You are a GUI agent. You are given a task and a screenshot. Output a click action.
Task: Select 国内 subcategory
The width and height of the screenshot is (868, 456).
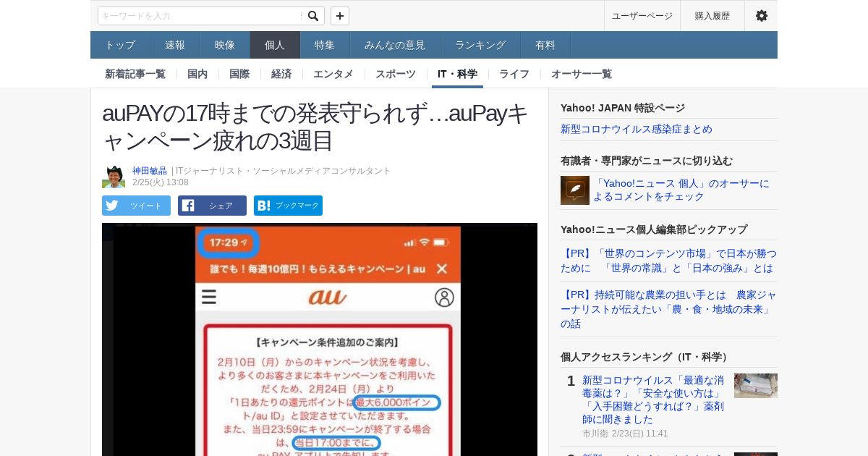pos(197,74)
